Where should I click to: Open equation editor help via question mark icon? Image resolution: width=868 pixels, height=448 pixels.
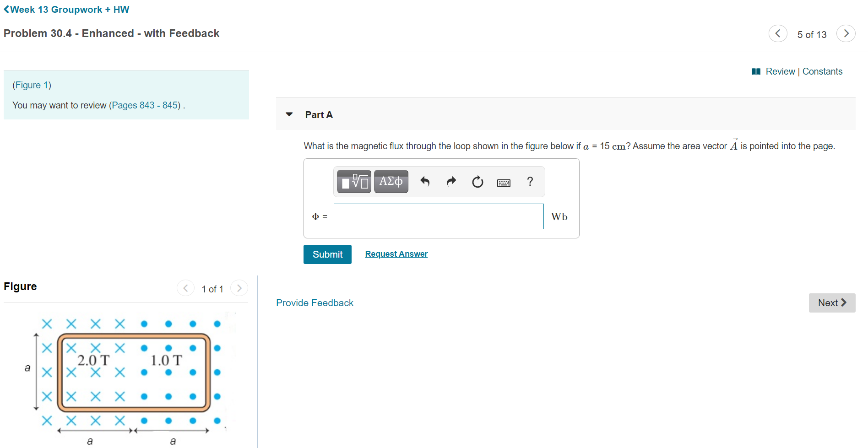pyautogui.click(x=530, y=182)
